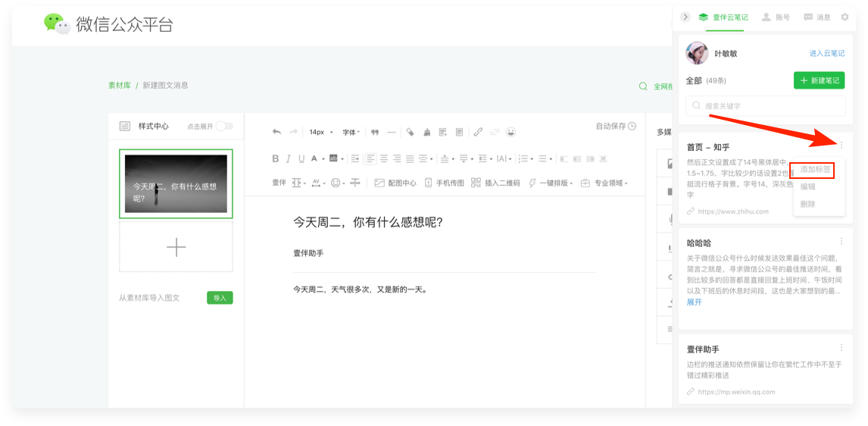Click the green 导入 button
This screenshot has height=426, width=868.
tap(220, 297)
